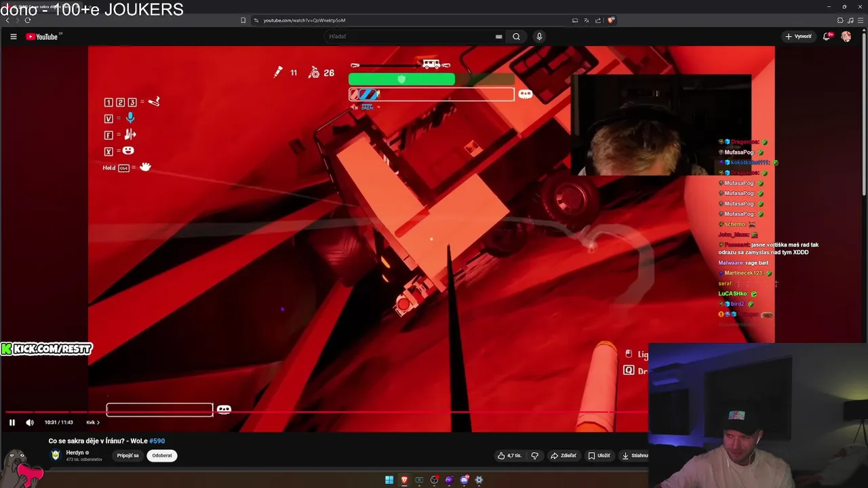Image resolution: width=868 pixels, height=488 pixels.
Task: Click the Uložiť save button
Action: pos(599,455)
